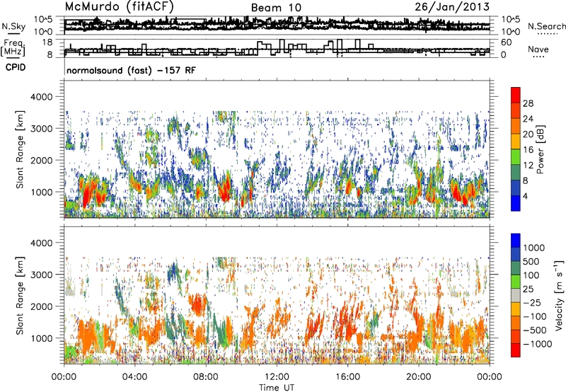Click the 'Velocity [m s-1]' colorbar label

(559, 295)
